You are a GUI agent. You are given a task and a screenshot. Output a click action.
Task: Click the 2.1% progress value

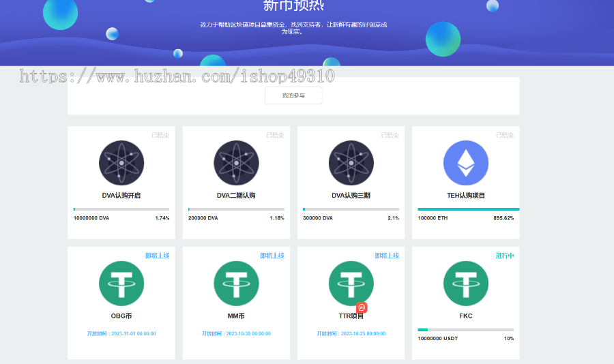pyautogui.click(x=393, y=218)
